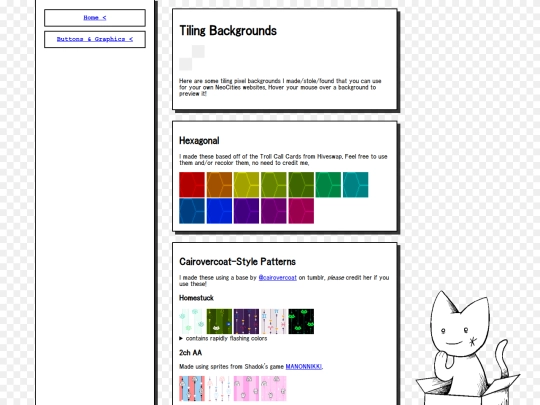The height and width of the screenshot is (405, 540).
Task: Select the red hexagonal background swatch
Action: click(x=192, y=185)
